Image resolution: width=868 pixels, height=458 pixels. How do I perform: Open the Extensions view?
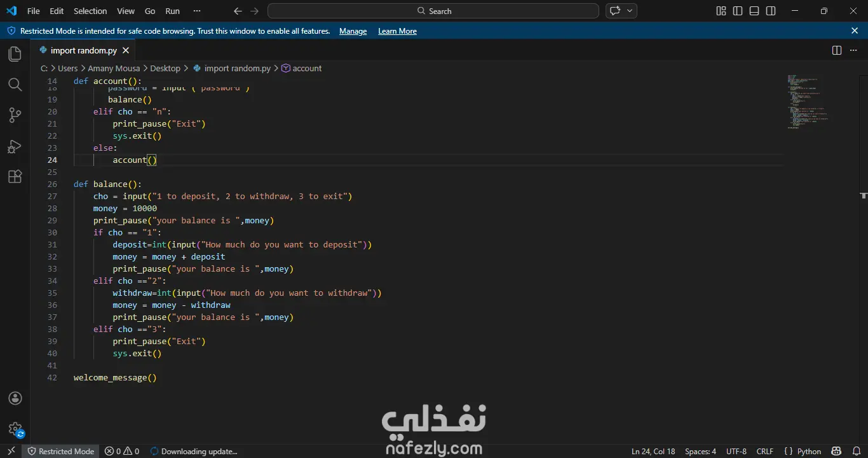point(15,177)
